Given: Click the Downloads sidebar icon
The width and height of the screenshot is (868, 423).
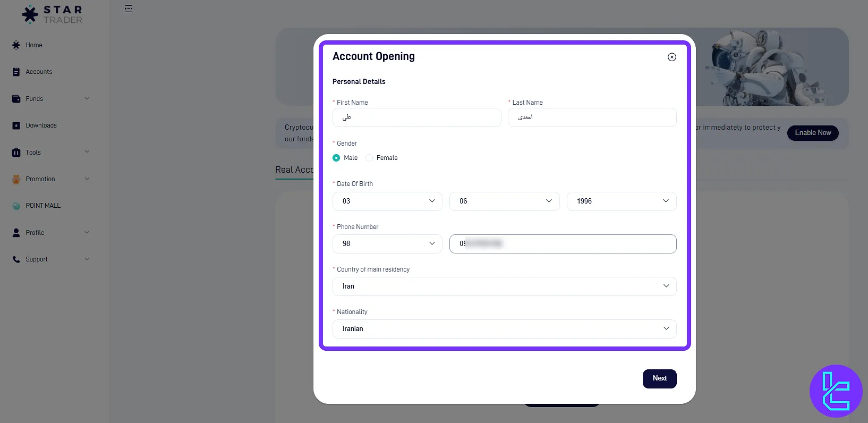Looking at the screenshot, I should [16, 125].
